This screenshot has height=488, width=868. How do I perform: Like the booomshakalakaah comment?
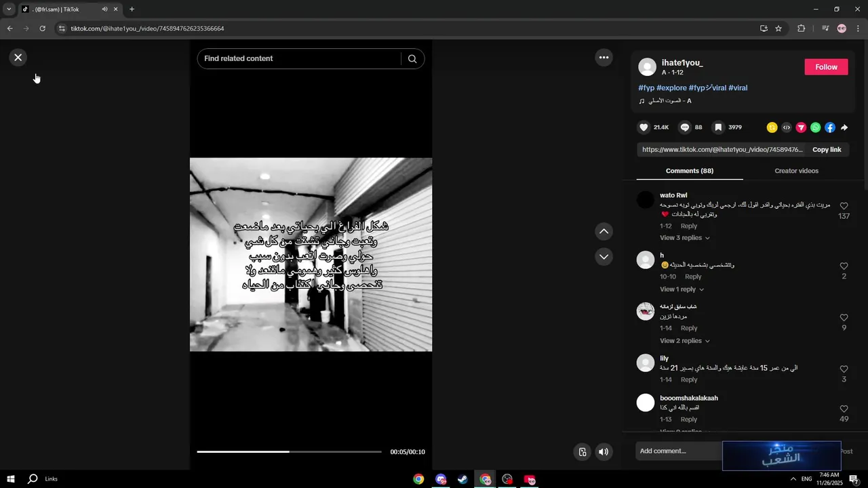point(844,409)
